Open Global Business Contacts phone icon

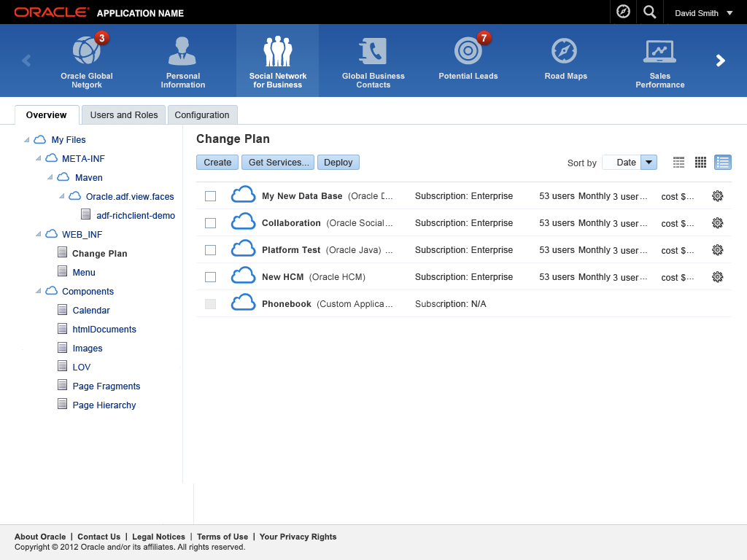(x=373, y=51)
